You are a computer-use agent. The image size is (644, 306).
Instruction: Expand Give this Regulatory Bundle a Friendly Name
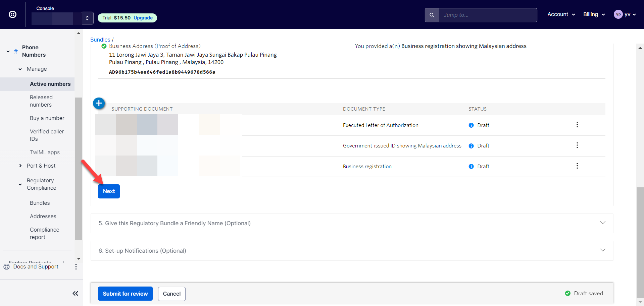[x=351, y=223]
